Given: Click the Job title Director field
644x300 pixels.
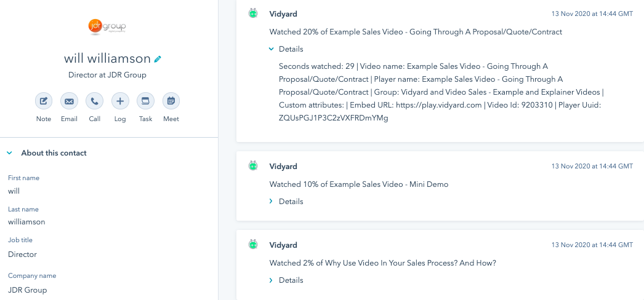Looking at the screenshot, I should [22, 254].
